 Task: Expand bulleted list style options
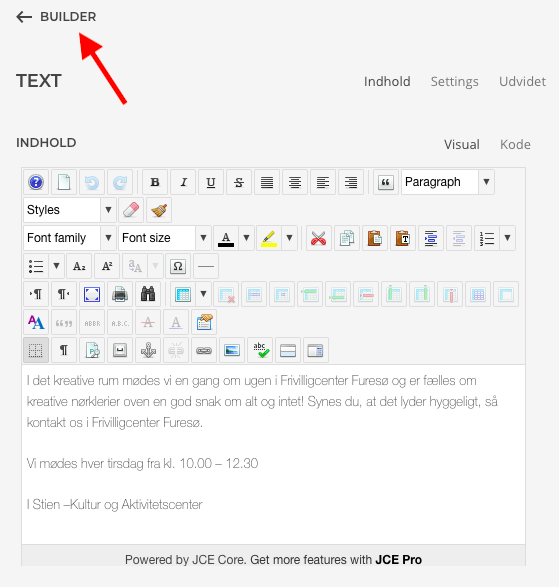[x=57, y=266]
